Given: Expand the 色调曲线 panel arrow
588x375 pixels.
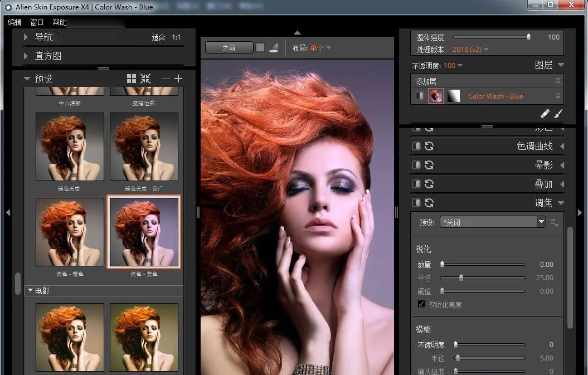Looking at the screenshot, I should [x=562, y=146].
